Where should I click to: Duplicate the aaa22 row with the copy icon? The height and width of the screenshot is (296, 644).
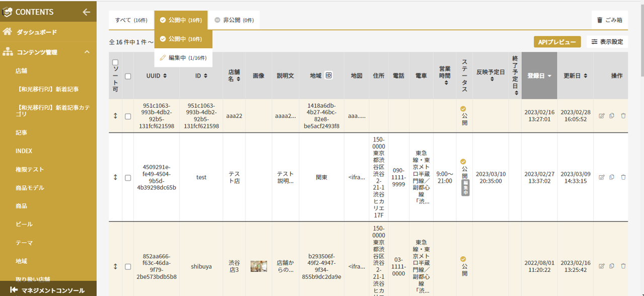tap(612, 116)
